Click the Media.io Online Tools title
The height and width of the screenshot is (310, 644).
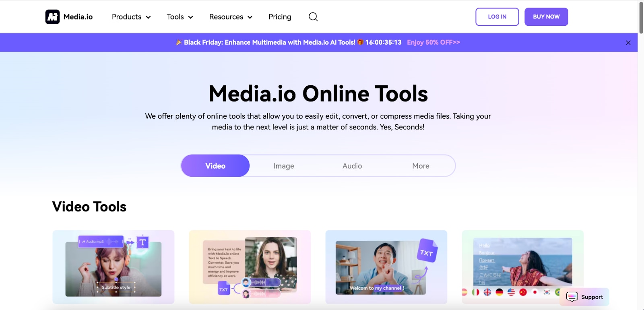coord(318,94)
